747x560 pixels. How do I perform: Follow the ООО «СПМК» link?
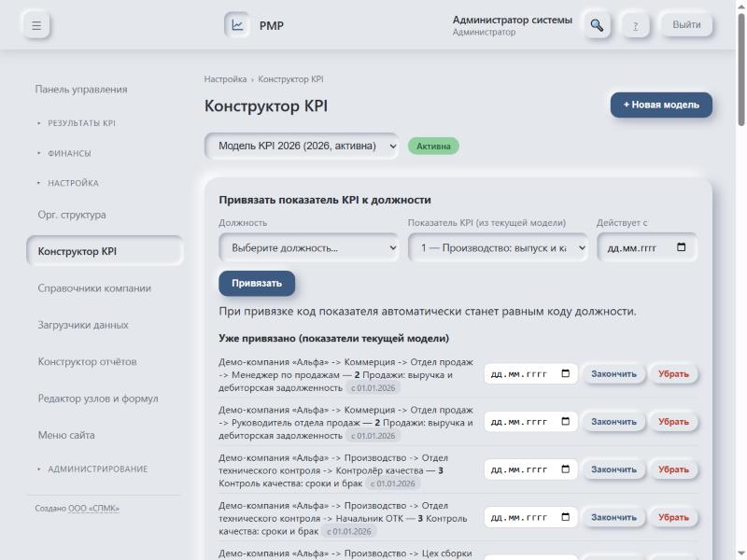point(93,508)
